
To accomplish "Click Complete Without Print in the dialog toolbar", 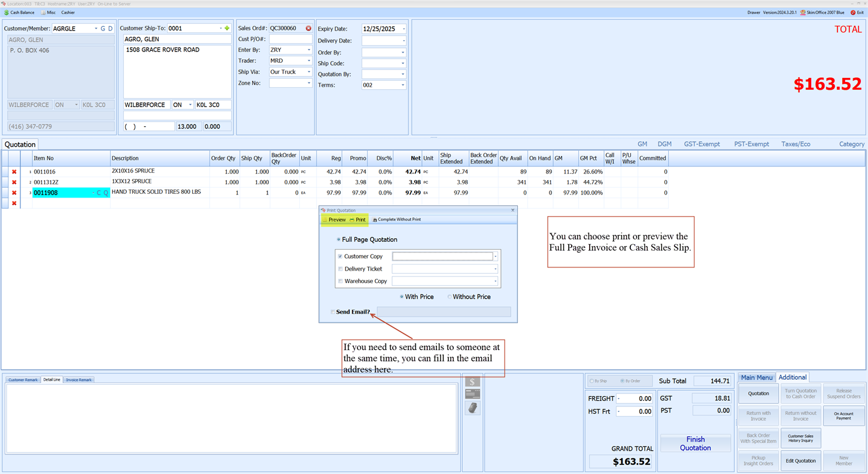I will 396,220.
